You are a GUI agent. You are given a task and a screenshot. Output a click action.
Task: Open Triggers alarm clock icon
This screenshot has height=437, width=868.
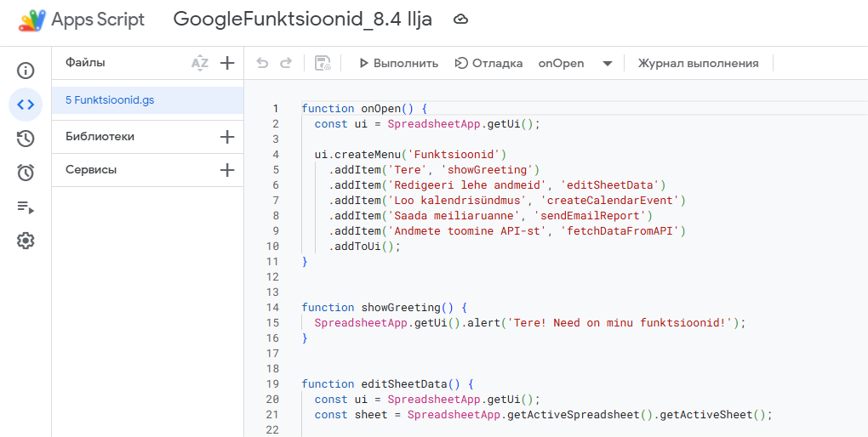click(26, 173)
